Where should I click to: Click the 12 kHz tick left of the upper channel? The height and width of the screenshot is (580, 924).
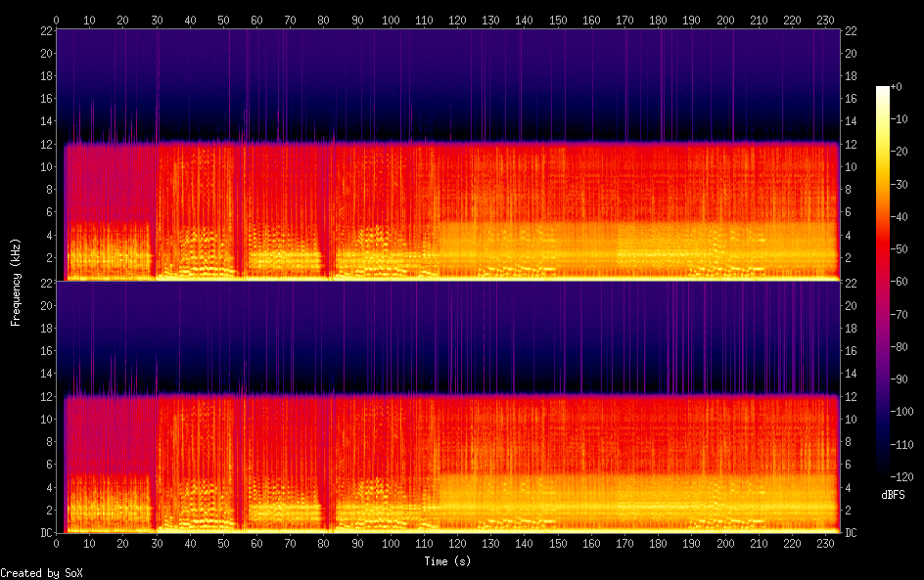tap(44, 144)
